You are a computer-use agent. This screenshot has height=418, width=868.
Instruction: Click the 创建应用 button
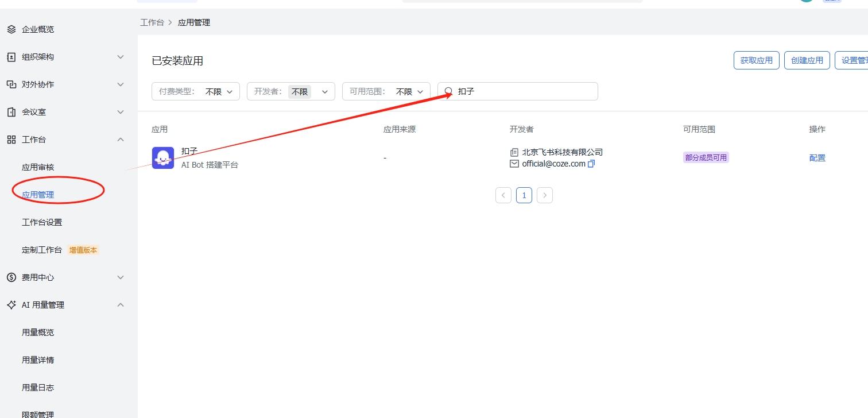[x=807, y=60]
